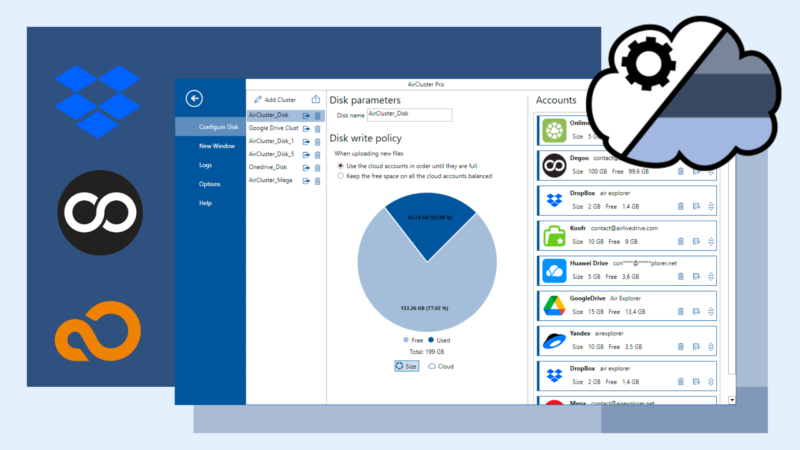This screenshot has width=800, height=450.
Task: Click the Free legend marker
Action: (x=406, y=340)
